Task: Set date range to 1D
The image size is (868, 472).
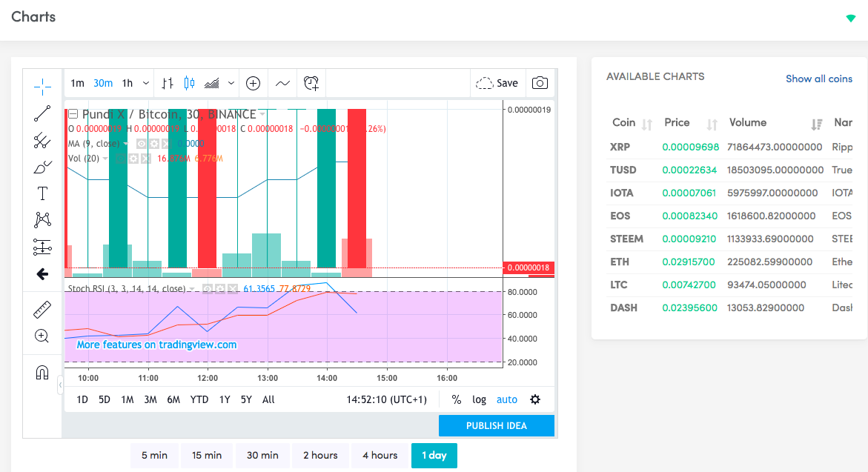Action: click(x=82, y=399)
